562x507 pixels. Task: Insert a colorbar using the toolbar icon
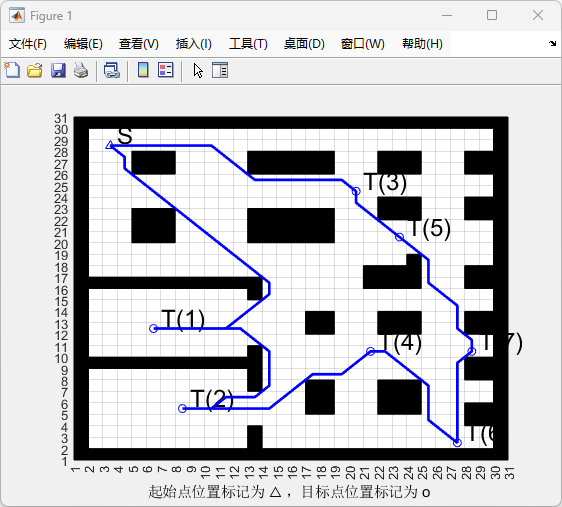click(143, 70)
